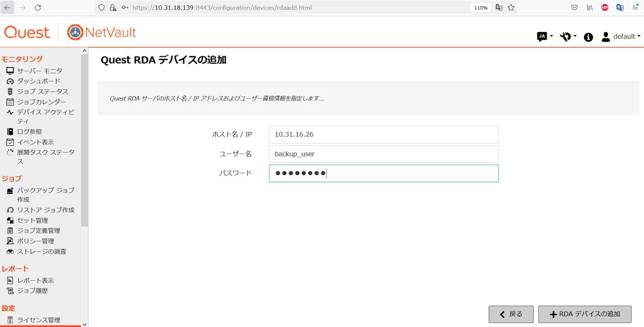Click the モニタリング section heading

pyautogui.click(x=22, y=59)
